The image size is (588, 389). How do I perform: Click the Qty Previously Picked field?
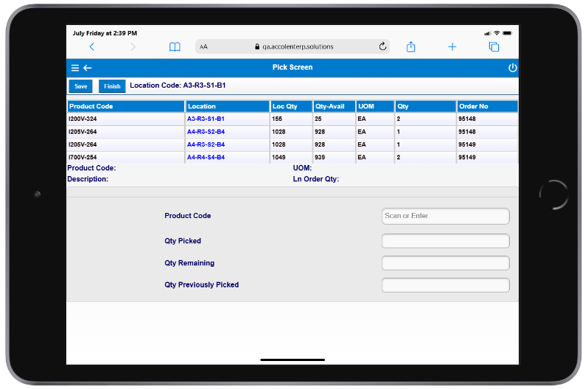[446, 285]
